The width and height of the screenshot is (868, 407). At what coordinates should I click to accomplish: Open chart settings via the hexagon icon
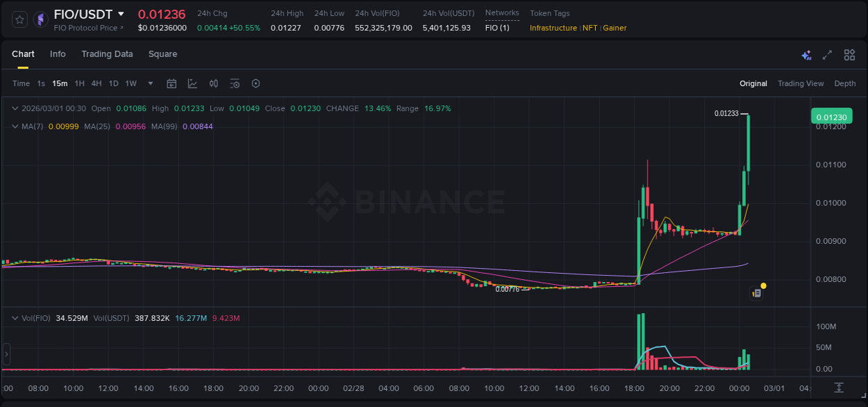256,83
